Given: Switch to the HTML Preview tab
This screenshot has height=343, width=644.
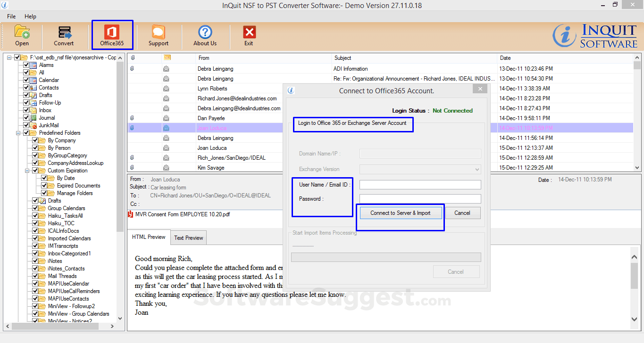Looking at the screenshot, I should [x=149, y=237].
